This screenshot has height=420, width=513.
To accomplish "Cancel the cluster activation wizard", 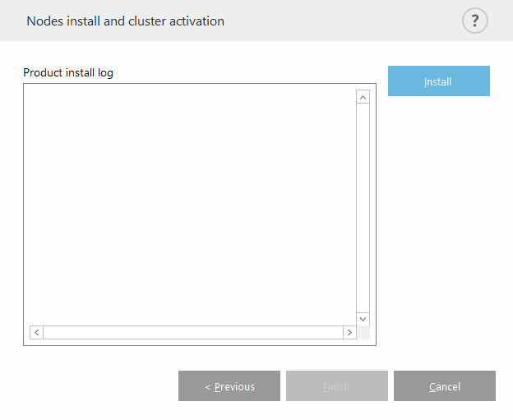I will point(444,386).
